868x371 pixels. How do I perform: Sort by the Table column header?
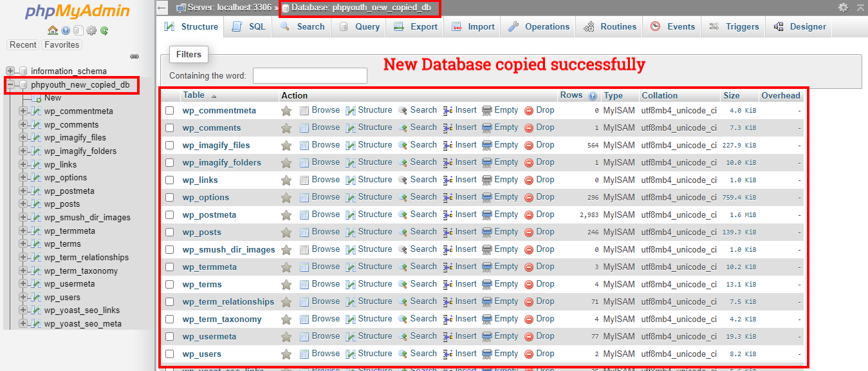(x=194, y=95)
